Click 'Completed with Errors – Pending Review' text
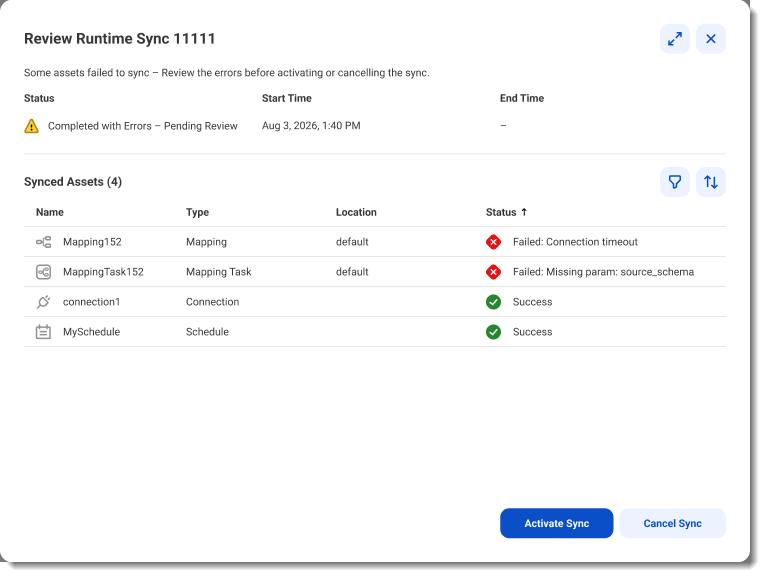Viewport: 765px width, 577px height. point(142,126)
